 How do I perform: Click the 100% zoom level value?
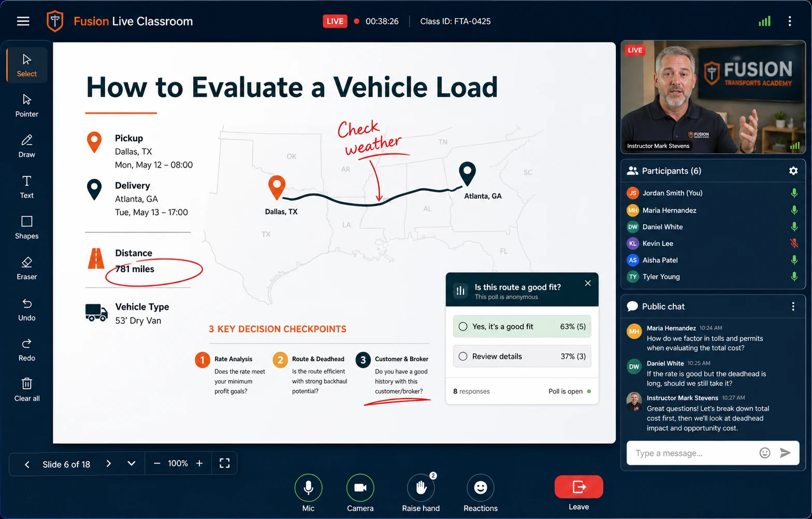(178, 463)
